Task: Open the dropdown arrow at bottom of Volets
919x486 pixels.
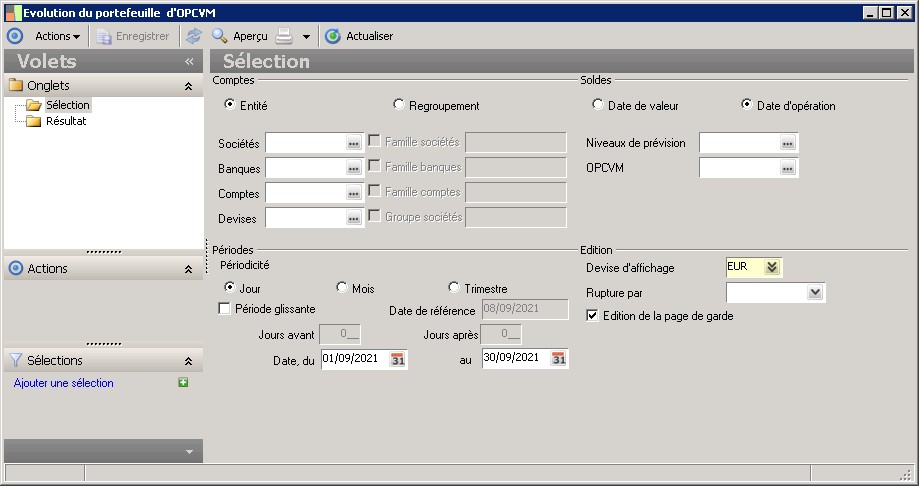Action: click(x=189, y=451)
